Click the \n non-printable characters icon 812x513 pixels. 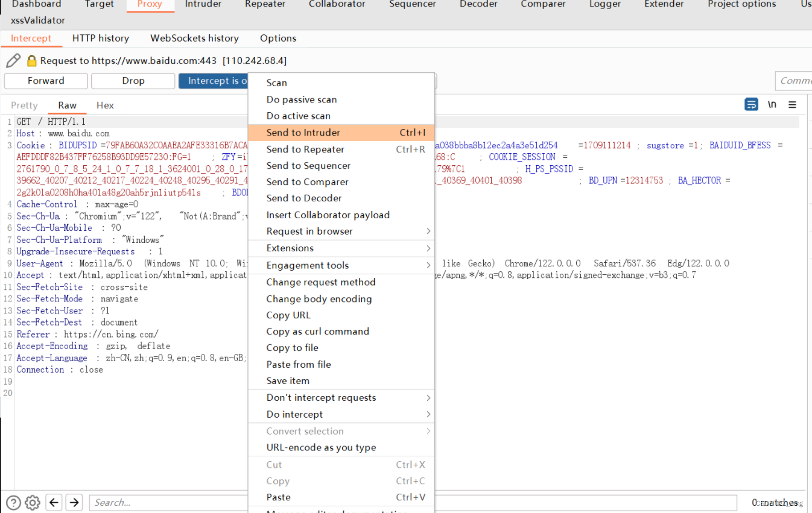(772, 104)
